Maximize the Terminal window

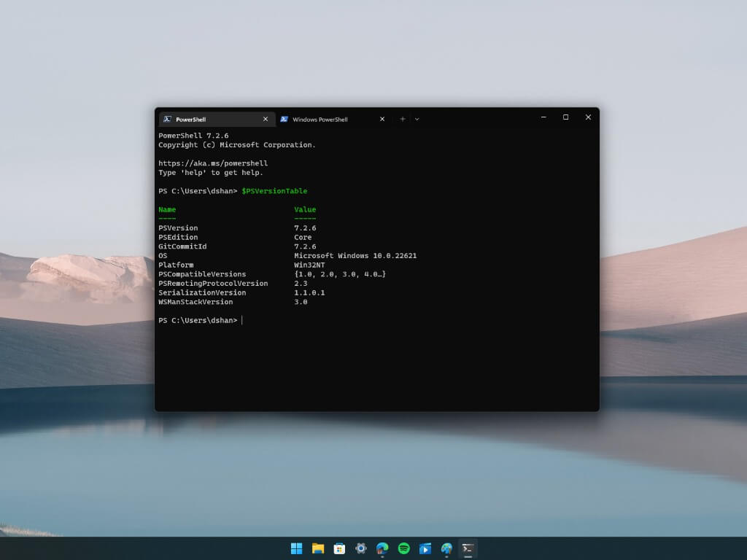click(565, 117)
